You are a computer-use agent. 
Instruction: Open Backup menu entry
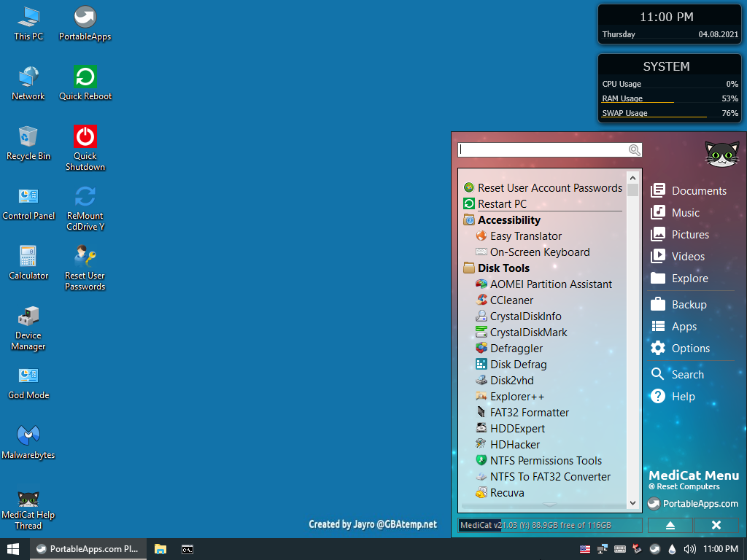pos(678,304)
